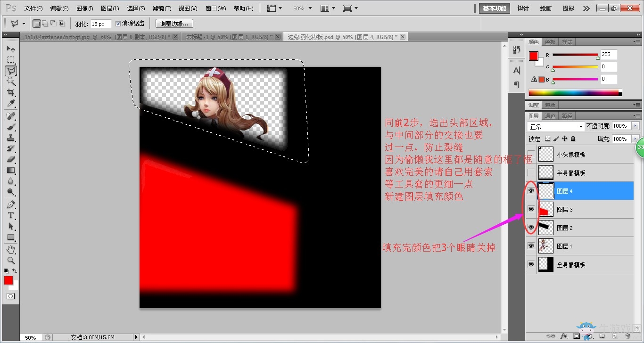The image size is (644, 343).
Task: Open the tool preset picker arrow
Action: 24,24
